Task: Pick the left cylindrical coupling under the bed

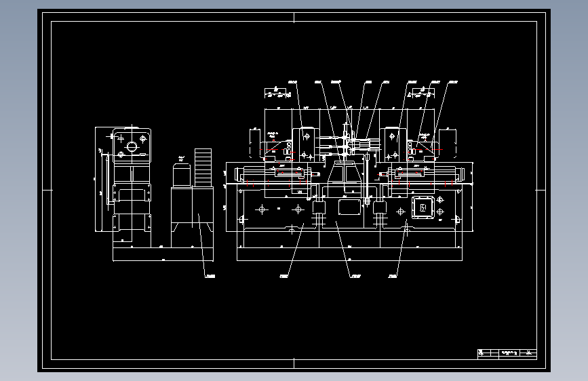Action: (318, 207)
